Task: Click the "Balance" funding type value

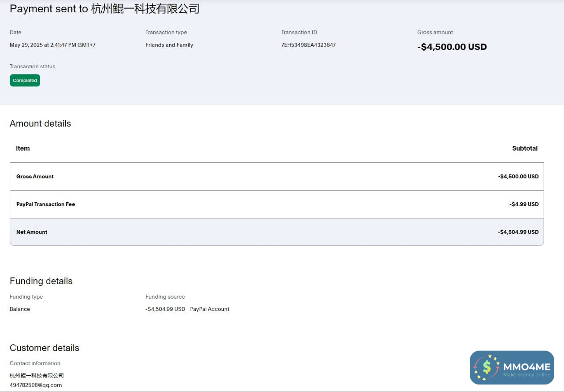Action: pos(20,309)
